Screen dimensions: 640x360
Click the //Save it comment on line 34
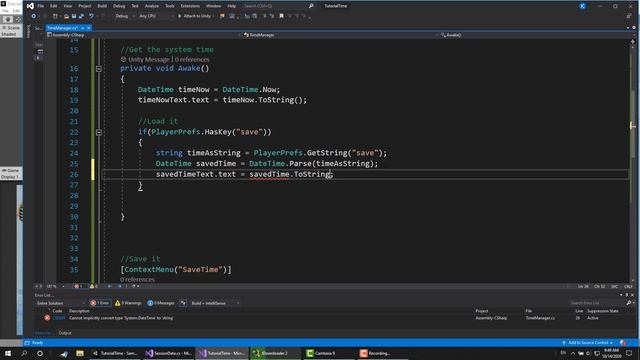click(140, 259)
